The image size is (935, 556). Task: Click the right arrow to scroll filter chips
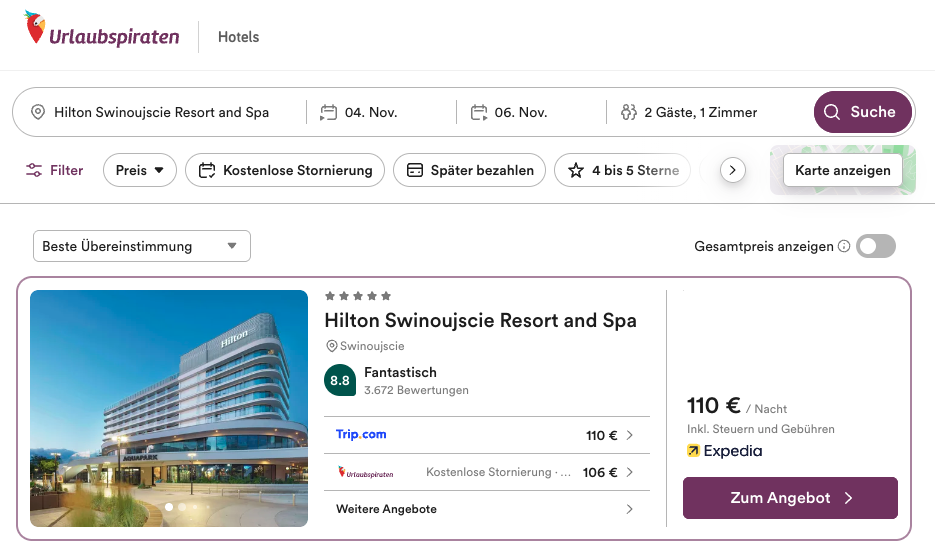tap(733, 170)
